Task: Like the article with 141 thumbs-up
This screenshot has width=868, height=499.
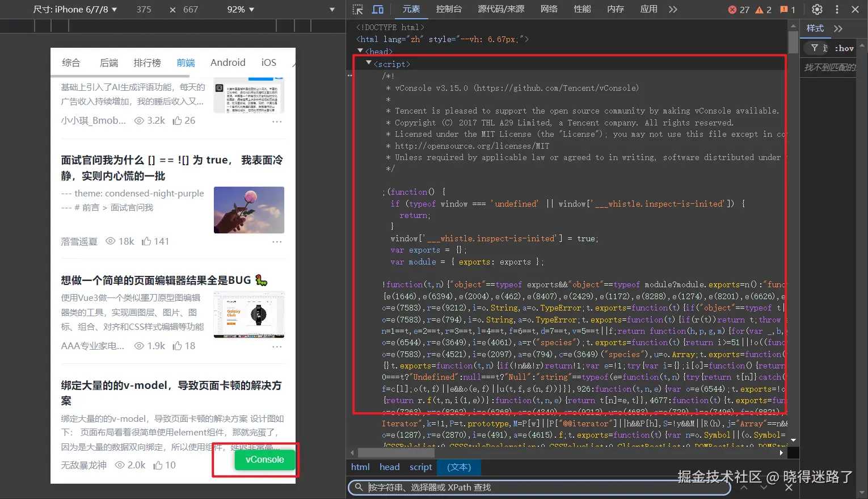Action: (155, 241)
